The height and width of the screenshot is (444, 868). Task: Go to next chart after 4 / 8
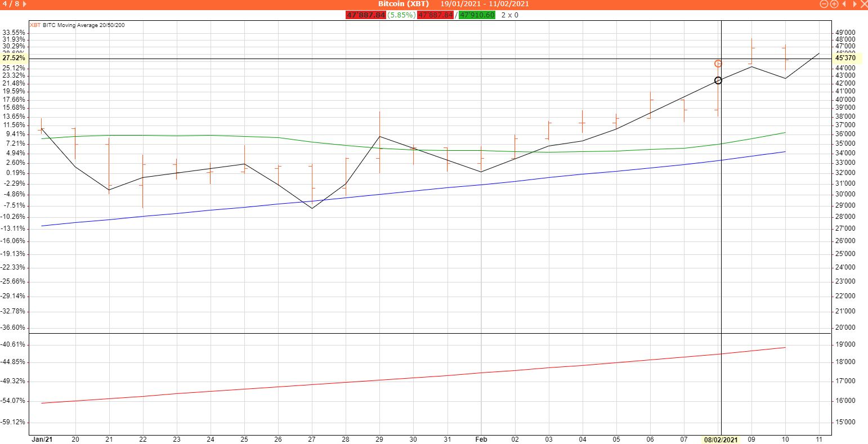click(x=24, y=4)
